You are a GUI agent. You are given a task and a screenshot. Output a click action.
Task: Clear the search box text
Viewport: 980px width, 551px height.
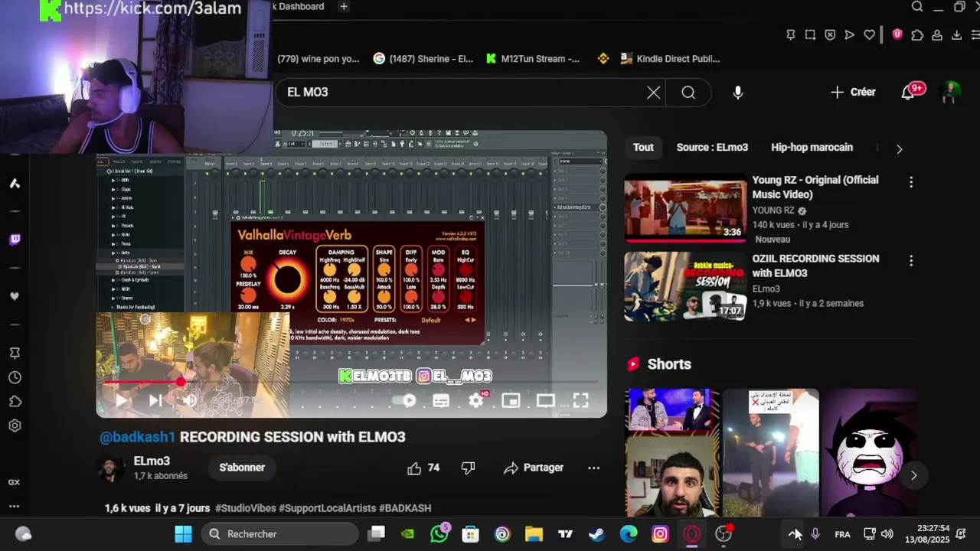(653, 93)
